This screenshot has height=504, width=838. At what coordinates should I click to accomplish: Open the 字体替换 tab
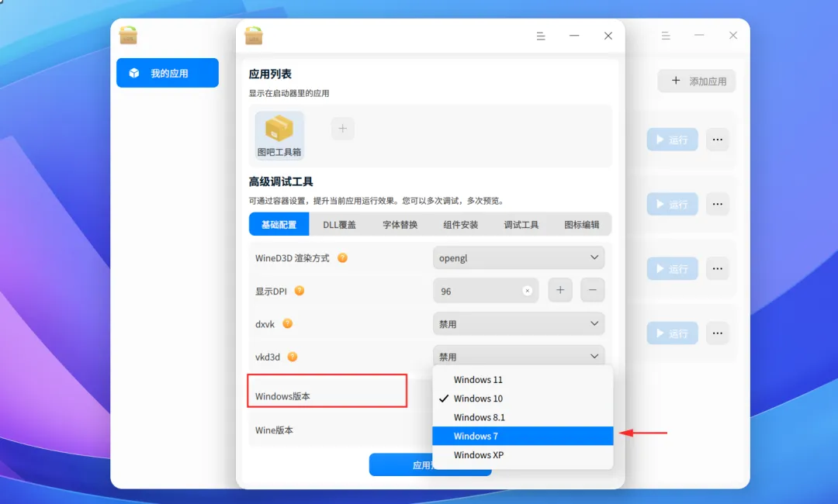[x=400, y=225]
